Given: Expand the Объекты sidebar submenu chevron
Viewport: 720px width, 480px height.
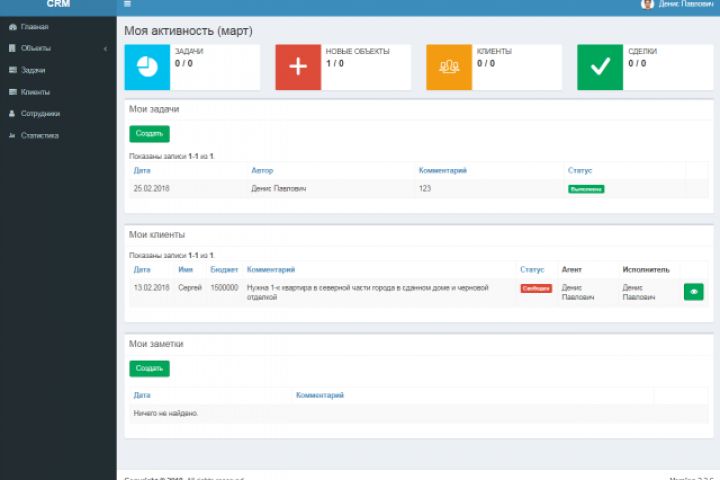Looking at the screenshot, I should pyautogui.click(x=105, y=49).
